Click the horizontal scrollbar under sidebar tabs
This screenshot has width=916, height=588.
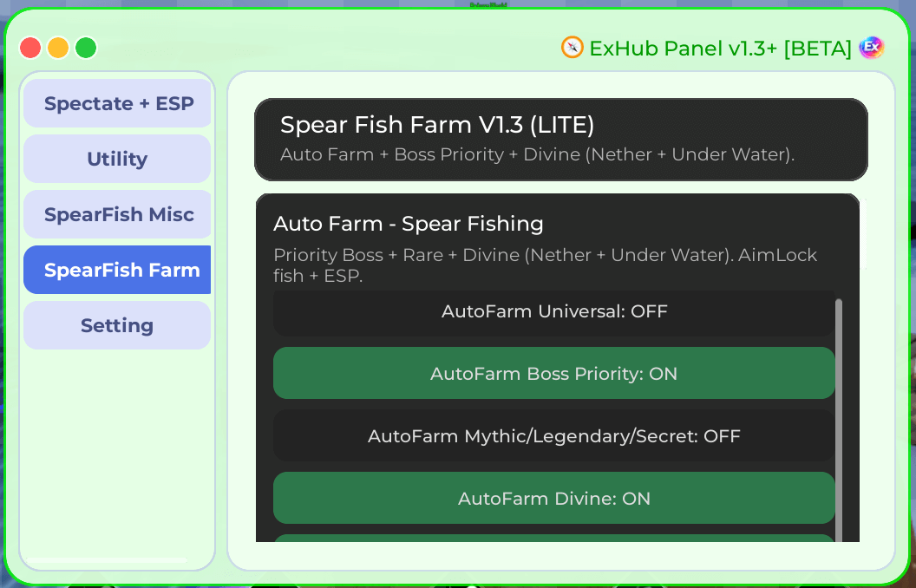pyautogui.click(x=107, y=560)
